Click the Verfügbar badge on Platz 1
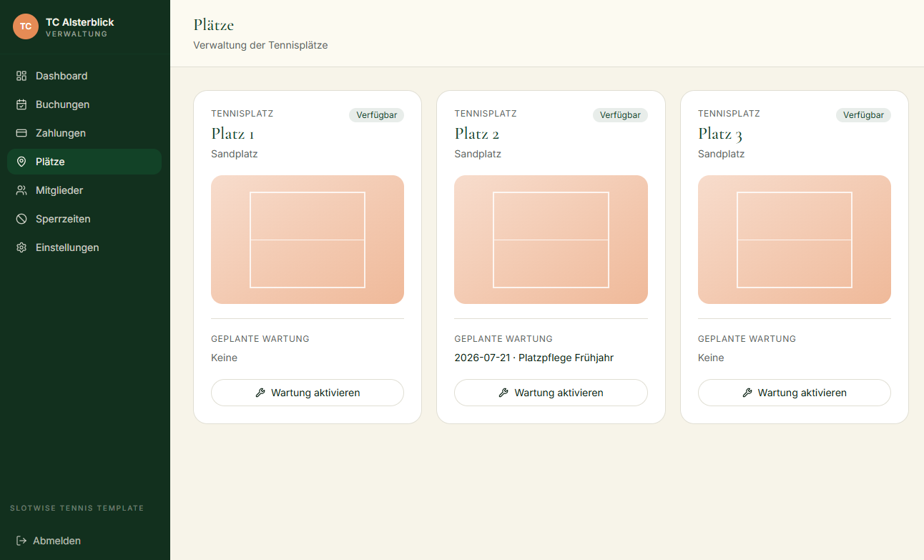This screenshot has width=924, height=560. [377, 115]
